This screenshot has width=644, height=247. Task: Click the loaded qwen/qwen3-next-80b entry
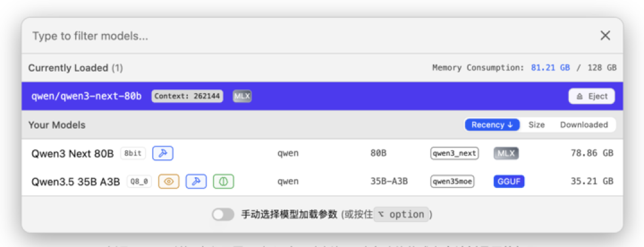(x=322, y=96)
